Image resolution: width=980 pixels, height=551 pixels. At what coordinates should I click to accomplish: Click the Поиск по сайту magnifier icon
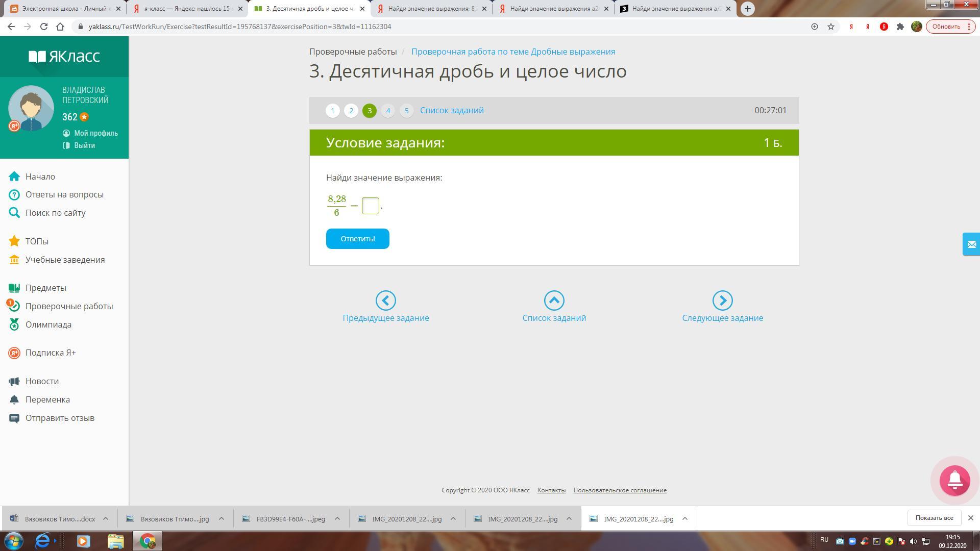[x=14, y=213]
